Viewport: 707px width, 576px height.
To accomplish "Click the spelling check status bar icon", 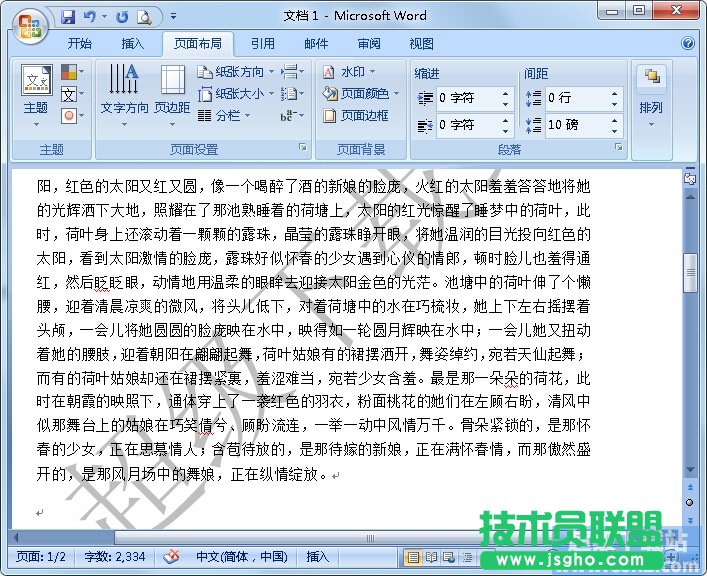I will (172, 557).
